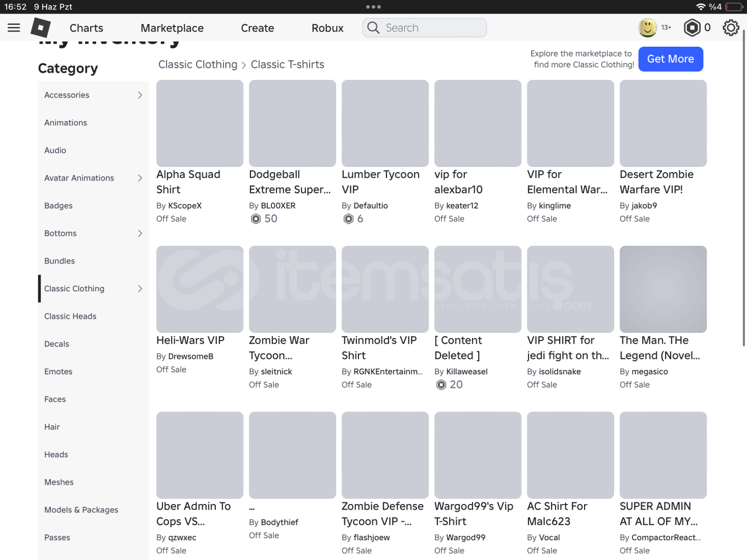Open the Robux balance icon
This screenshot has width=747, height=560.
coord(692,27)
